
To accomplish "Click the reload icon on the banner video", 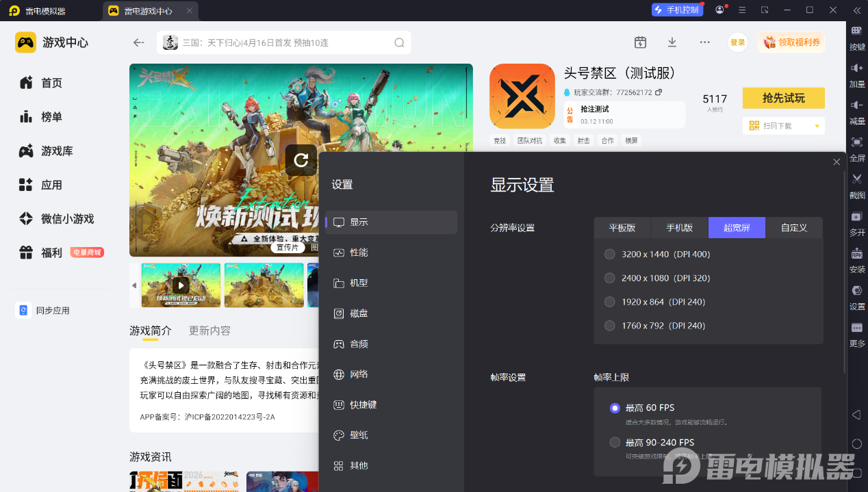I will [301, 160].
